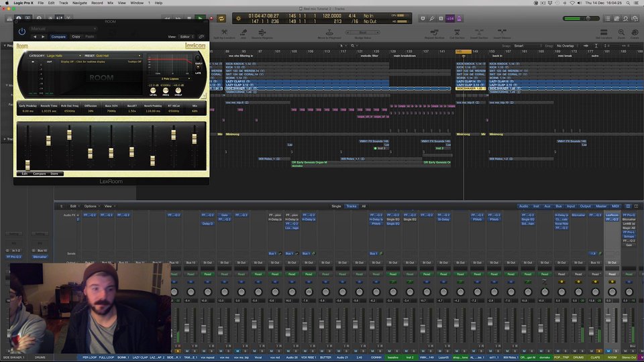Viewport: 644px width, 362px height.
Task: Click the Repeat Section toolbar icon
Action: [x=434, y=32]
